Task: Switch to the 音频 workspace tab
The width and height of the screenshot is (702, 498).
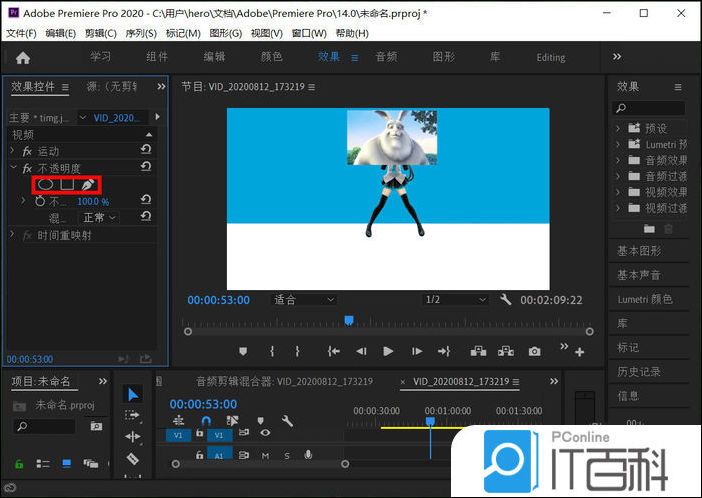Action: click(386, 57)
